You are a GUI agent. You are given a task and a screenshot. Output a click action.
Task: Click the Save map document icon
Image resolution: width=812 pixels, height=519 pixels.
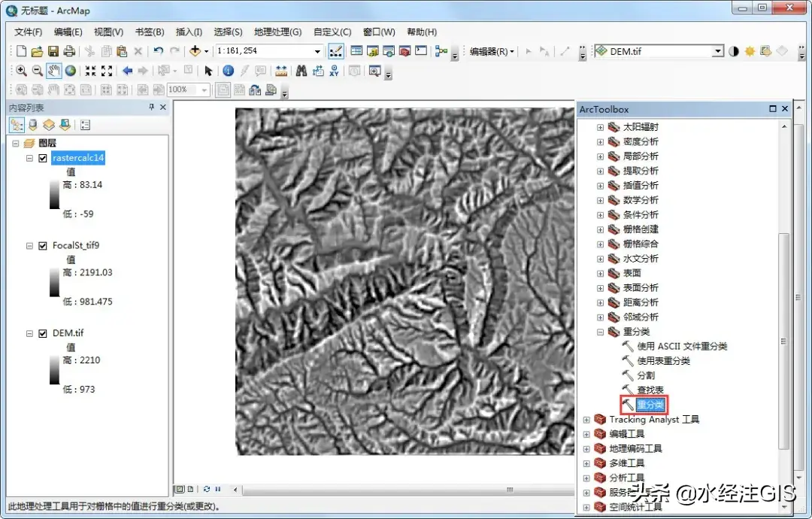(53, 51)
